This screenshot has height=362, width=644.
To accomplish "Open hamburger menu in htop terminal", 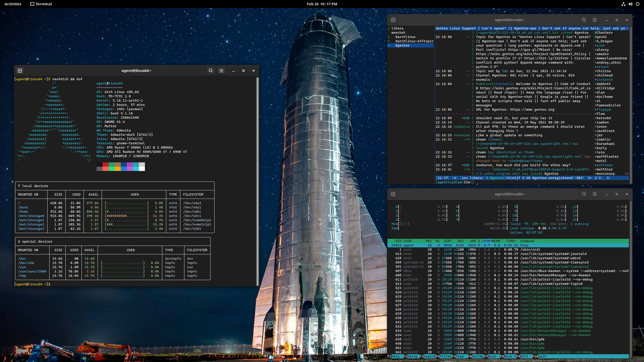I will [594, 194].
